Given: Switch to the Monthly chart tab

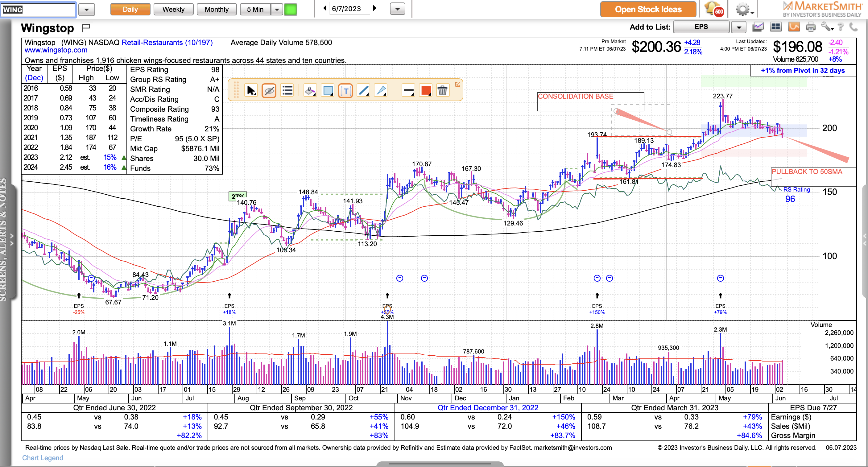Looking at the screenshot, I should pos(216,10).
